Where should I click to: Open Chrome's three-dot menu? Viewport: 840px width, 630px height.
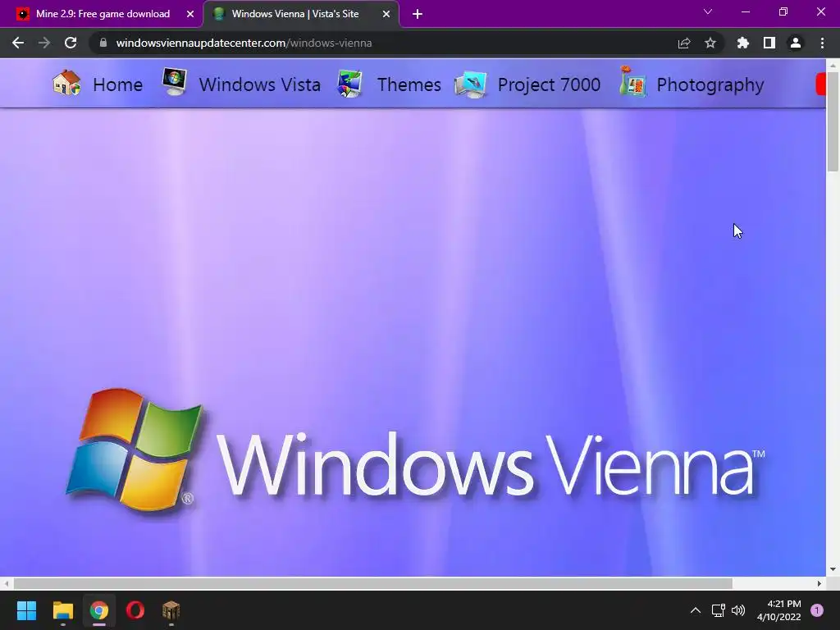click(x=822, y=43)
